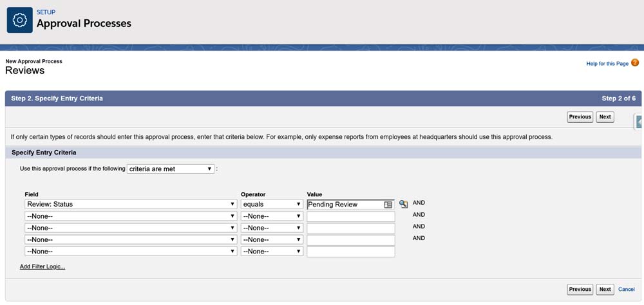The width and height of the screenshot is (644, 305).
Task: Open the third row Operator --None-- dropdown
Action: (272, 228)
